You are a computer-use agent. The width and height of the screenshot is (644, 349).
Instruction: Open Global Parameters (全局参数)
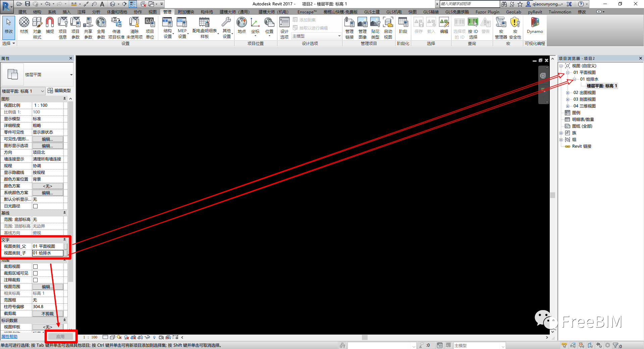101,28
